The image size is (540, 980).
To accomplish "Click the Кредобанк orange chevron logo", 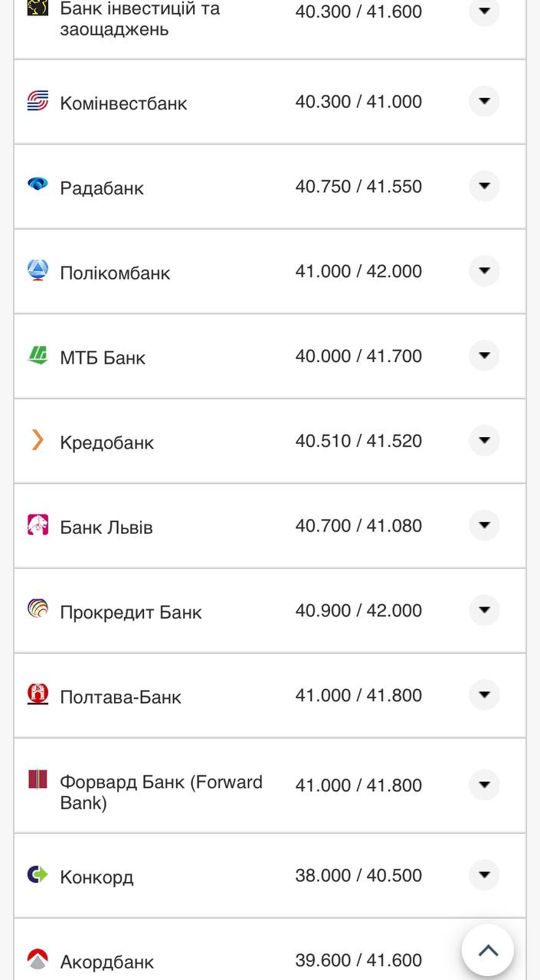I will [x=38, y=440].
